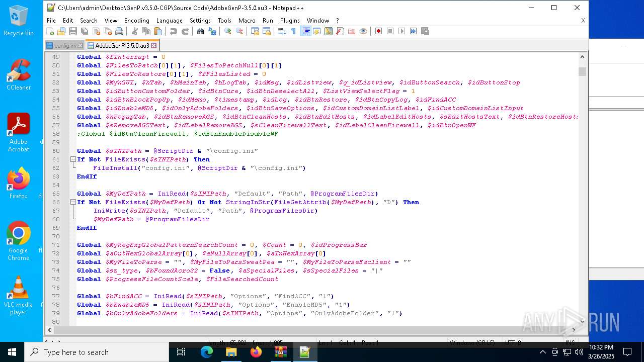The image size is (644, 362).
Task: Redo the edit with Redo arrow
Action: [x=185, y=31]
